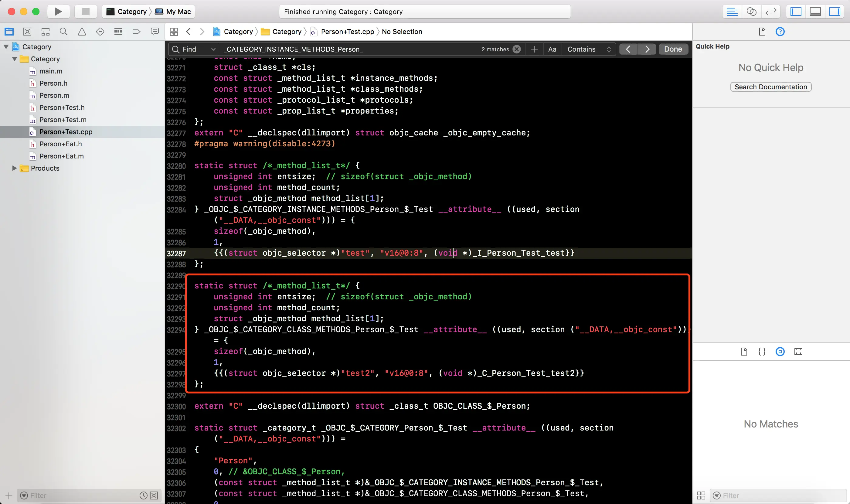Show the Code Snippets library

762,352
